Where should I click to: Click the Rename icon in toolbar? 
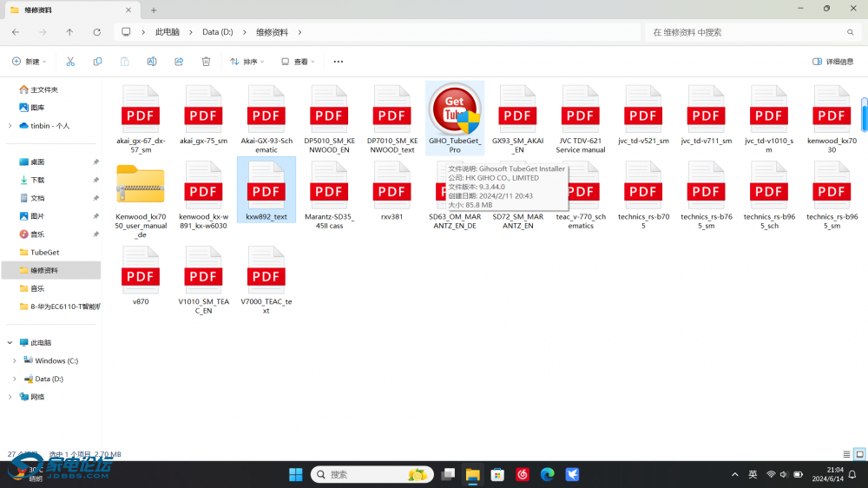[x=152, y=62]
